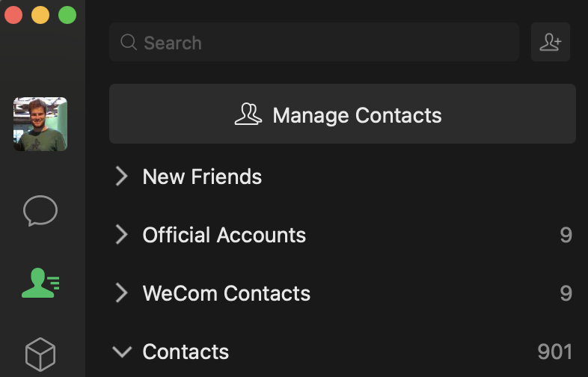Select the New Friends row label
The image size is (588, 377).
click(x=202, y=177)
